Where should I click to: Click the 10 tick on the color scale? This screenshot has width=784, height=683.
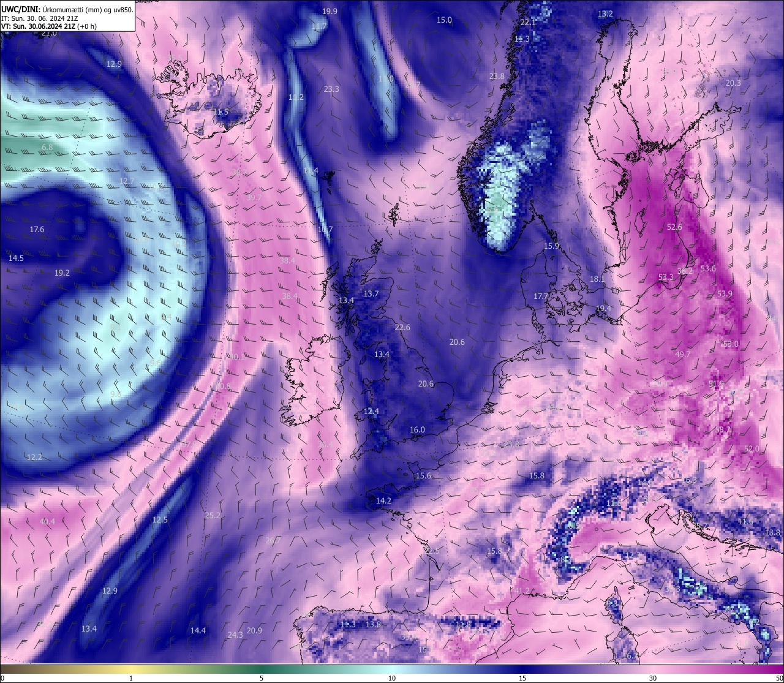392,678
